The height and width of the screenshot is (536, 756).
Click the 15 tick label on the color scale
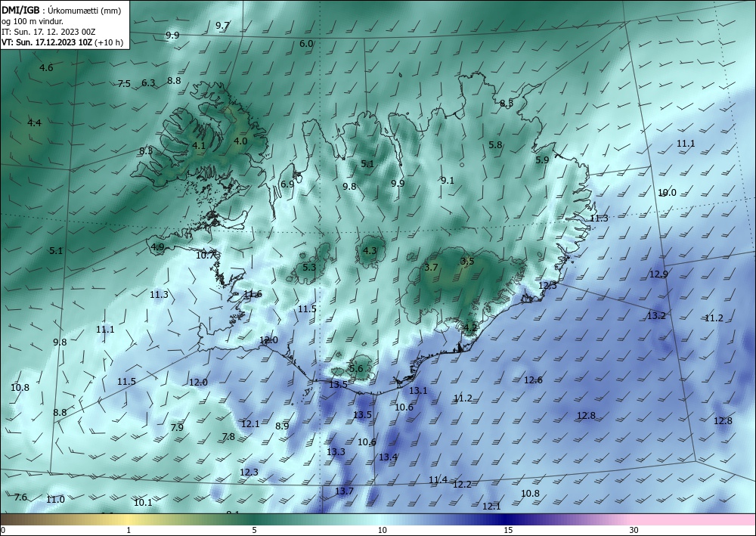pos(508,530)
